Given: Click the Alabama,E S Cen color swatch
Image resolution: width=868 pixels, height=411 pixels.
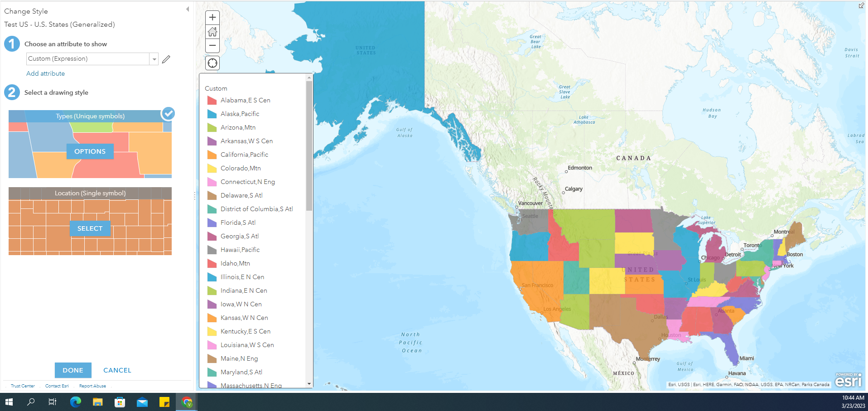Looking at the screenshot, I should [x=212, y=100].
